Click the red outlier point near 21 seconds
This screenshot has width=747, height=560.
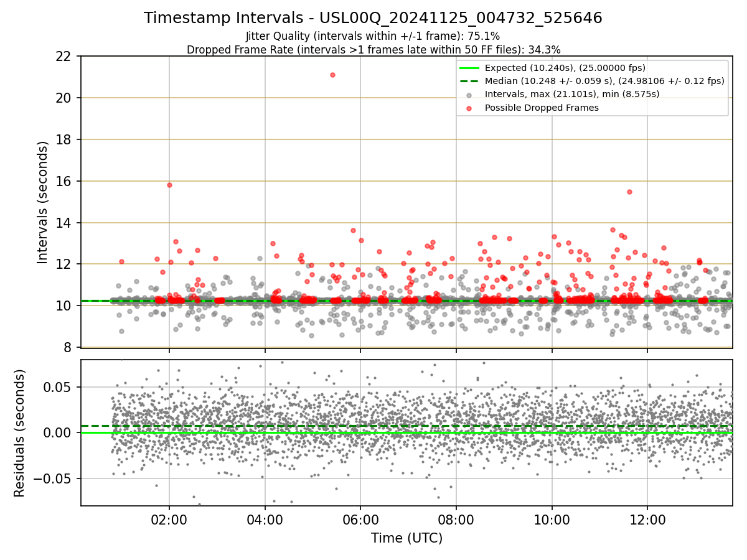(x=332, y=75)
